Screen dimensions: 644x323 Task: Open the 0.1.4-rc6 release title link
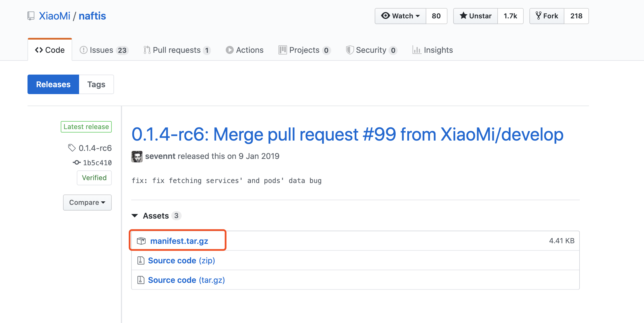coord(347,134)
